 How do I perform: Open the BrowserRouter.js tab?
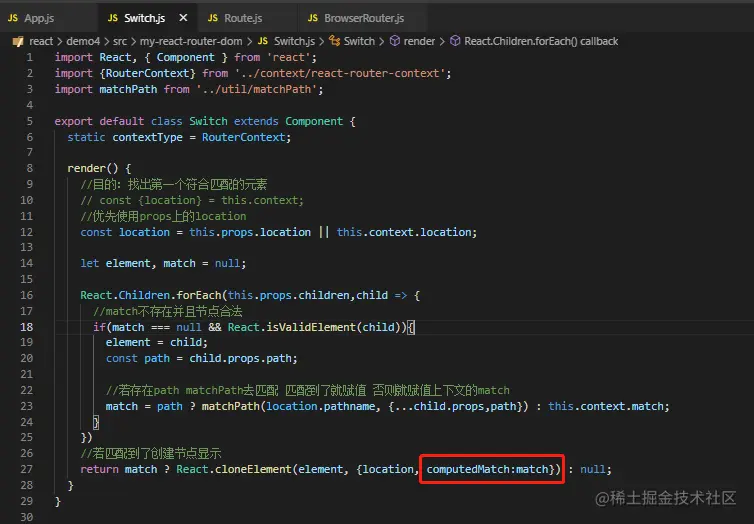364,18
